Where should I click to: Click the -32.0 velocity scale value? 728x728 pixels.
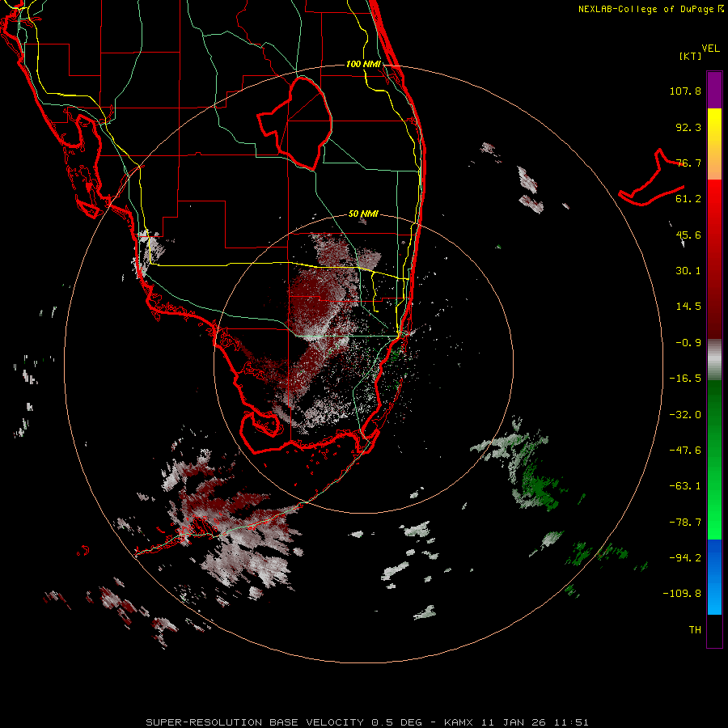pos(685,415)
